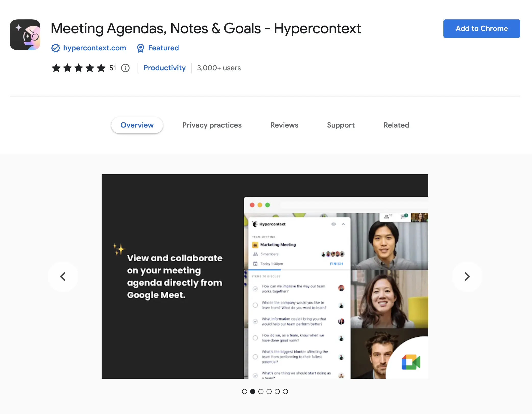Click the Google Meet promotional screenshot

point(265,277)
